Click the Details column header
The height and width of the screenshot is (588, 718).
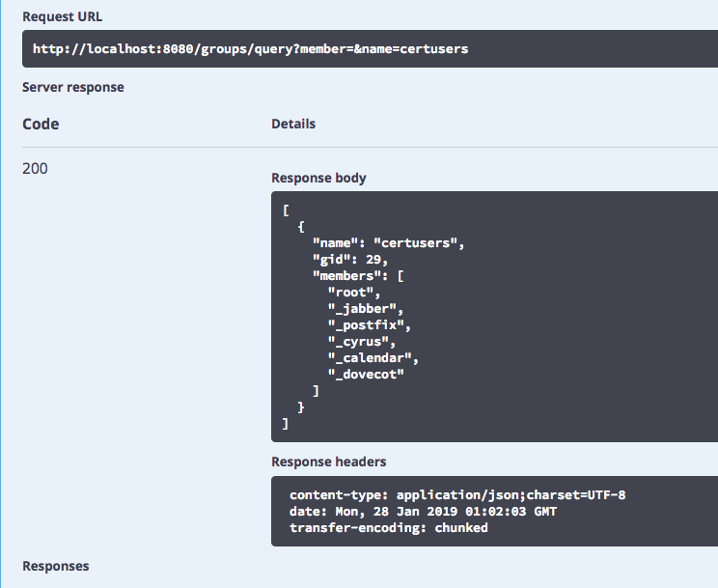click(x=293, y=124)
